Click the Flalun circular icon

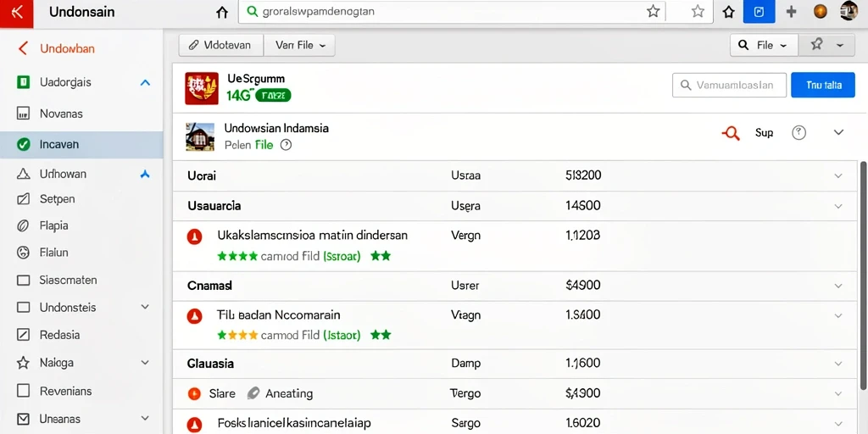[x=23, y=253]
